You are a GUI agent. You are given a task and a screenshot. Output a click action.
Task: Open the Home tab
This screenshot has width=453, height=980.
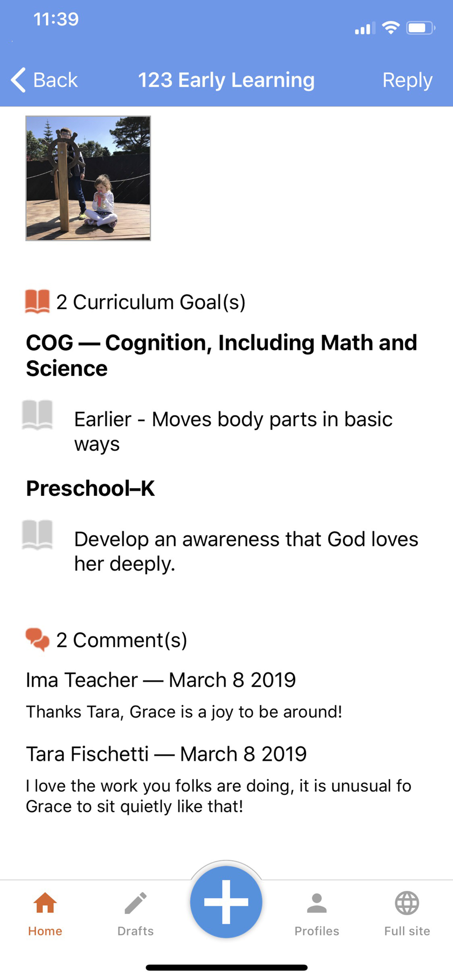(x=45, y=914)
